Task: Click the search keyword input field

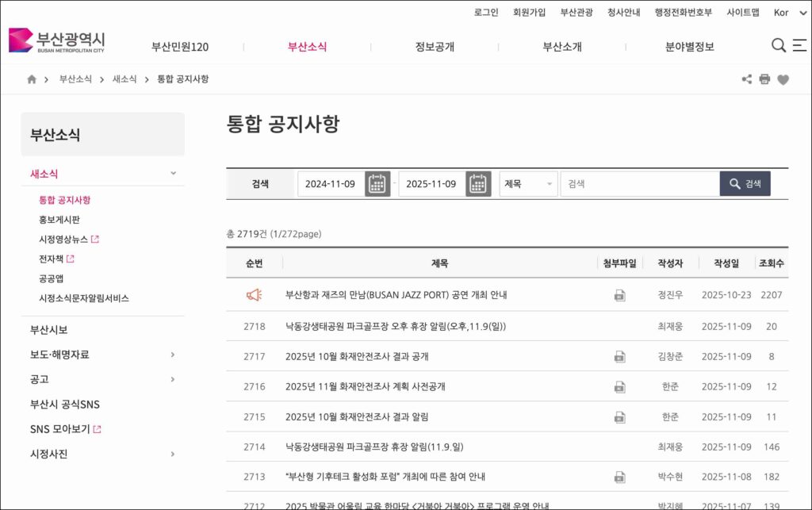Action: tap(639, 184)
